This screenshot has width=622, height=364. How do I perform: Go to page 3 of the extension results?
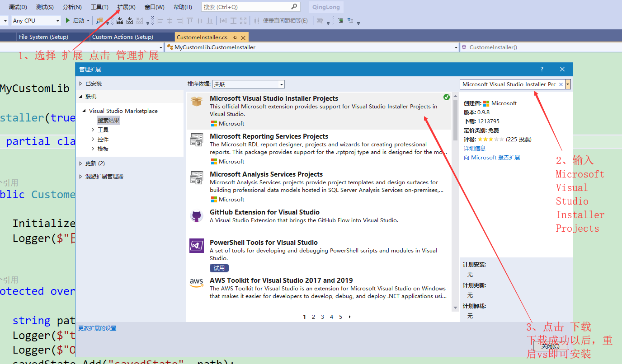[x=322, y=317]
